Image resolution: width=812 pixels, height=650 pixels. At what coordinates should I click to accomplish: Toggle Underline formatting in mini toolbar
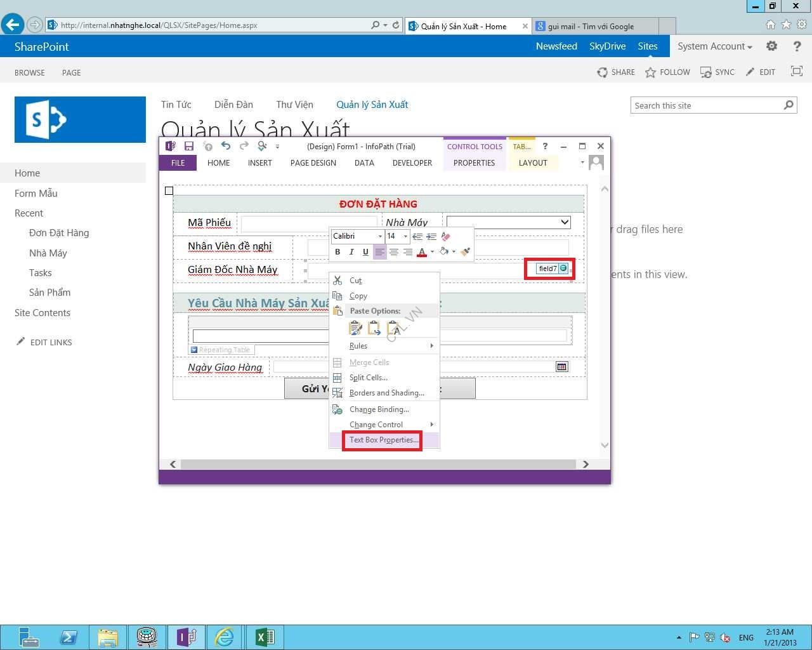pyautogui.click(x=365, y=252)
